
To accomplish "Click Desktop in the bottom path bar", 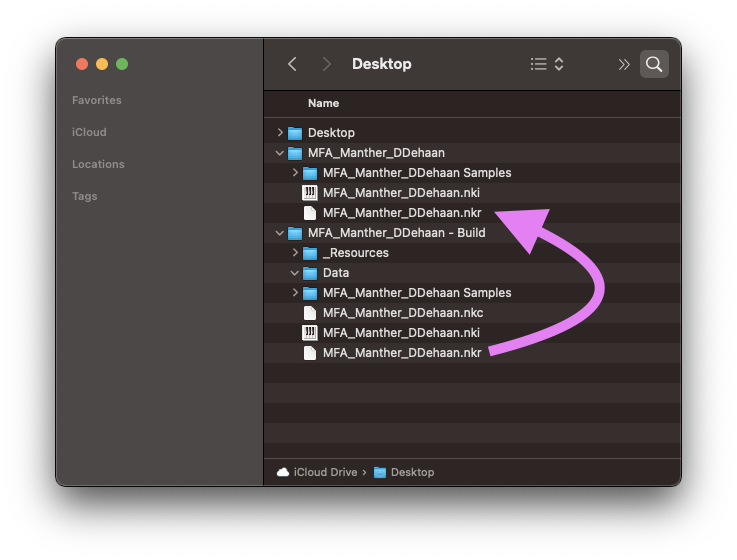I will point(411,472).
